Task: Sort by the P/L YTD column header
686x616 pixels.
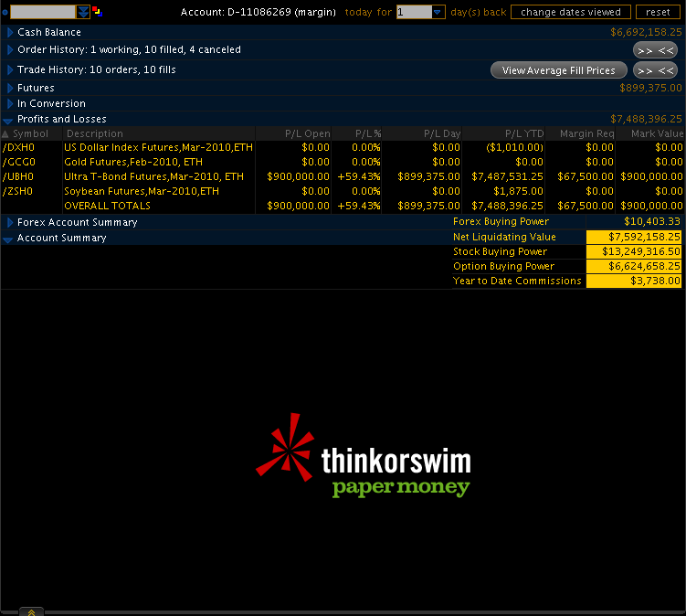Action: 503,133
